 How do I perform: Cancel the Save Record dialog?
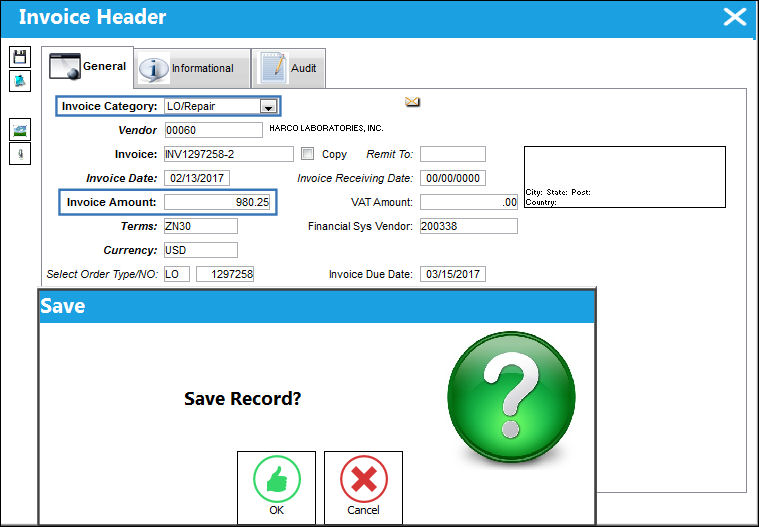363,487
